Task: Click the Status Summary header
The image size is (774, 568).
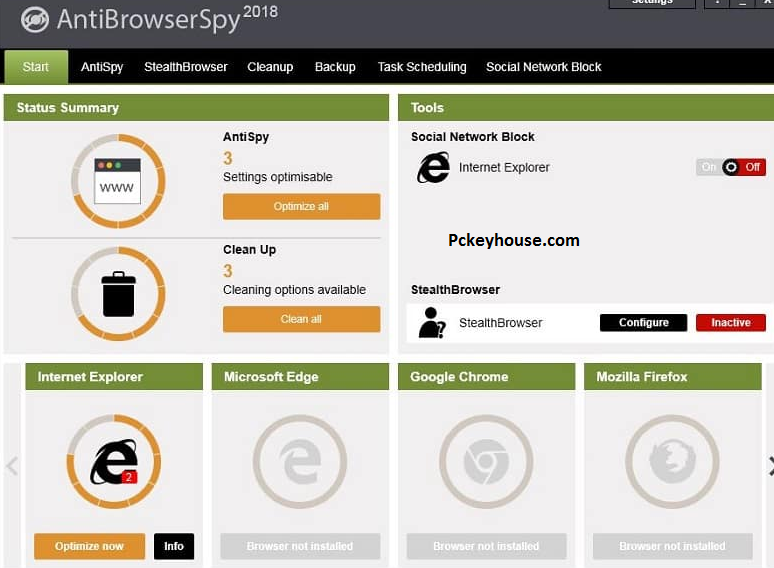Action: (x=196, y=108)
